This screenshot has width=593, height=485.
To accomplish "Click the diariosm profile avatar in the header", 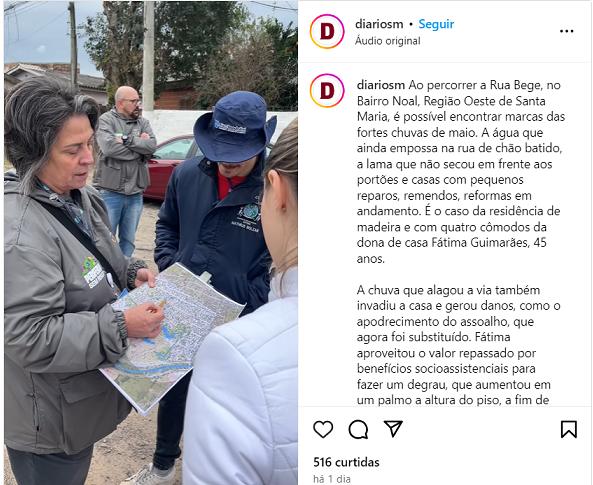I will pos(327,31).
